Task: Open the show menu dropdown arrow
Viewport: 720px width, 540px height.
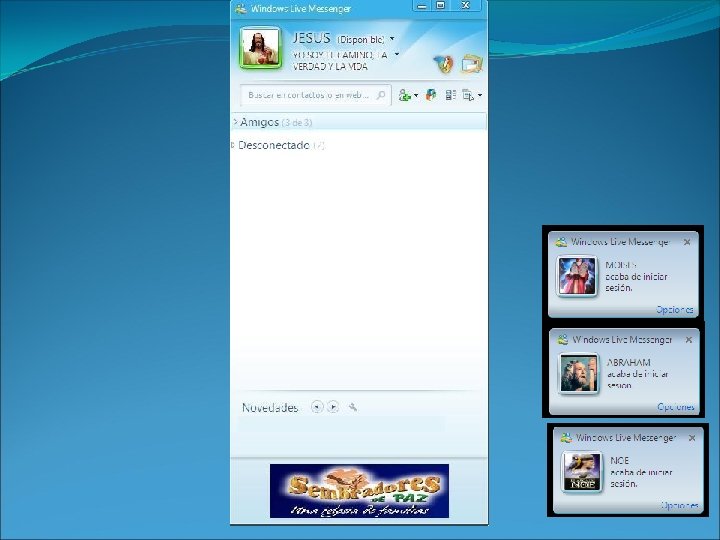Action: 480,96
